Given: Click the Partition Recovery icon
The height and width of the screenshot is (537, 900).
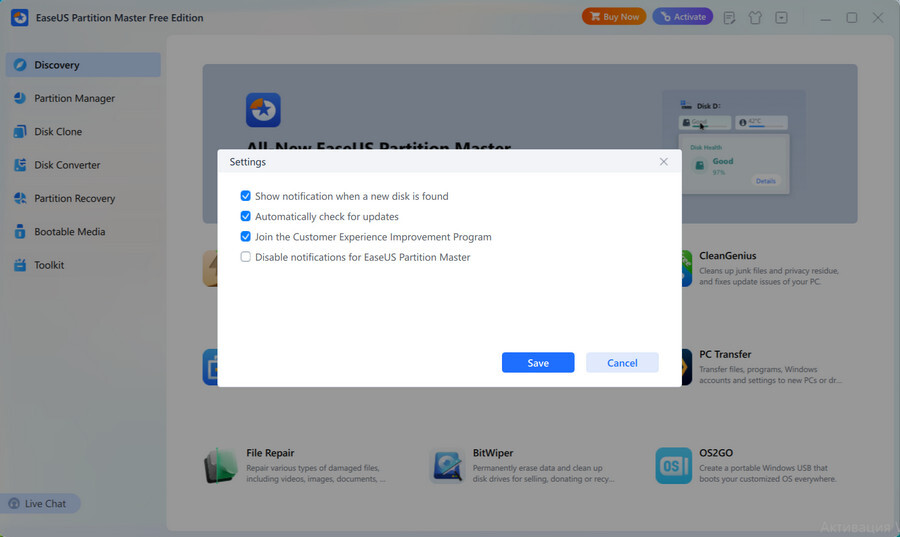Looking at the screenshot, I should (x=20, y=198).
